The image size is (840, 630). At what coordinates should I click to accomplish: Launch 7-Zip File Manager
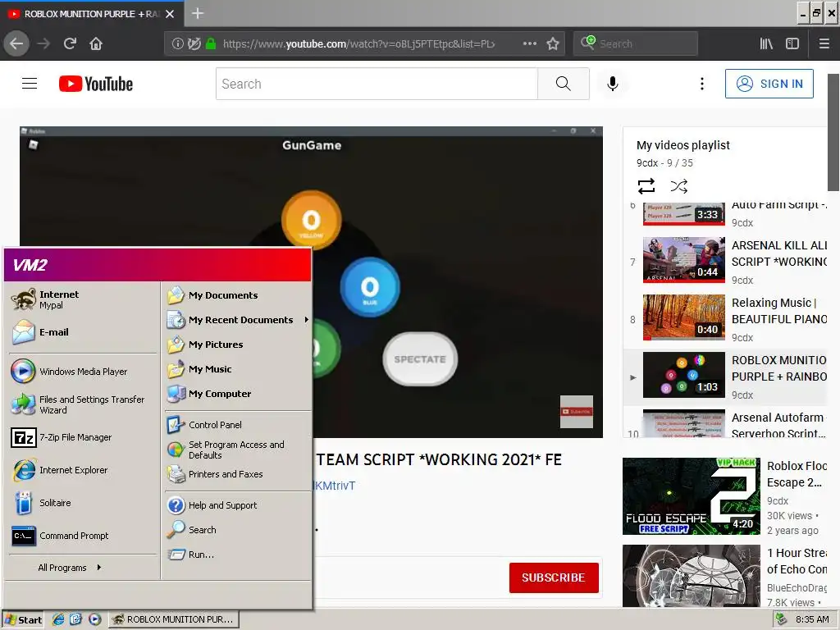pos(83,437)
